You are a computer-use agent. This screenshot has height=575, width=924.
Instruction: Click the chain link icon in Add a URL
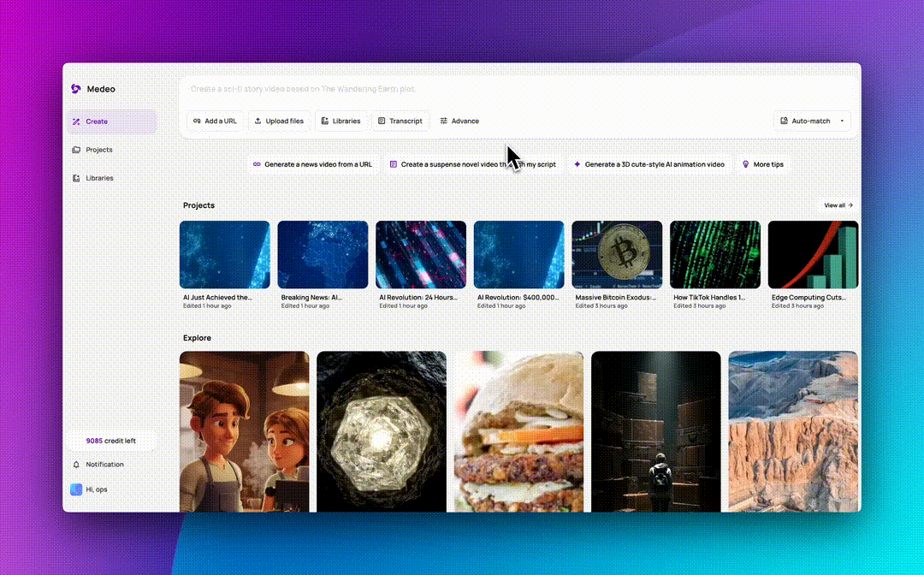197,121
